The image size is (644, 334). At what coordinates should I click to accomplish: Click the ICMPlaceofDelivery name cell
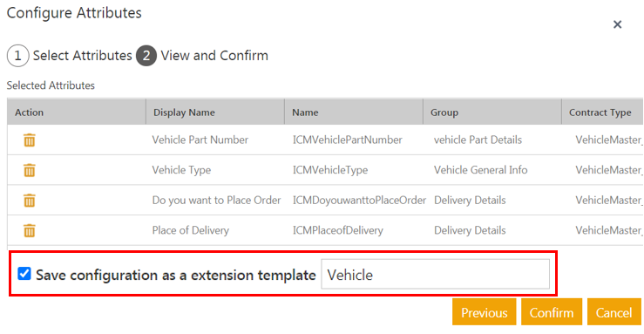coord(337,230)
